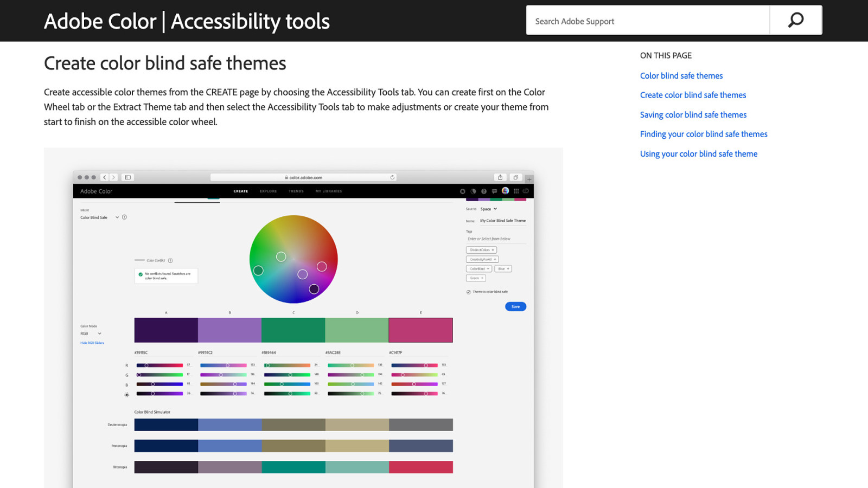Click the Deuteranopia simulator first swatch
This screenshot has width=868, height=488.
click(166, 425)
